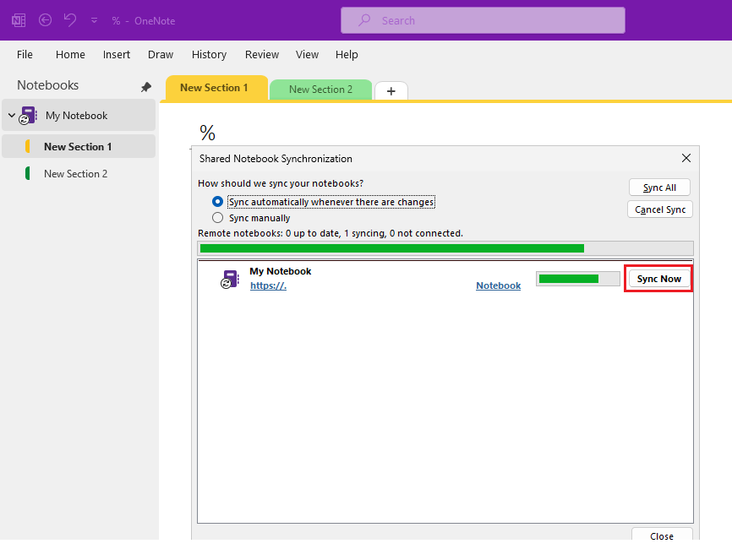Open the Insert tab

[x=117, y=55]
